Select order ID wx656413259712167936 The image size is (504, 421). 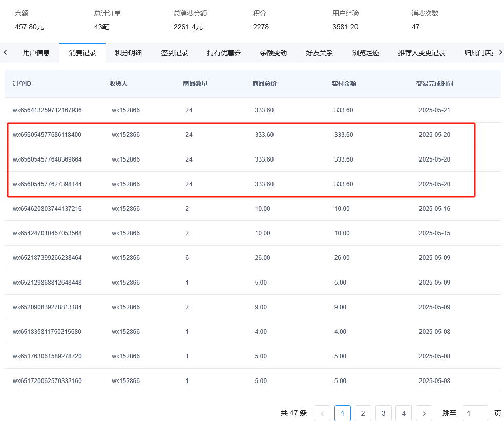[x=47, y=110]
